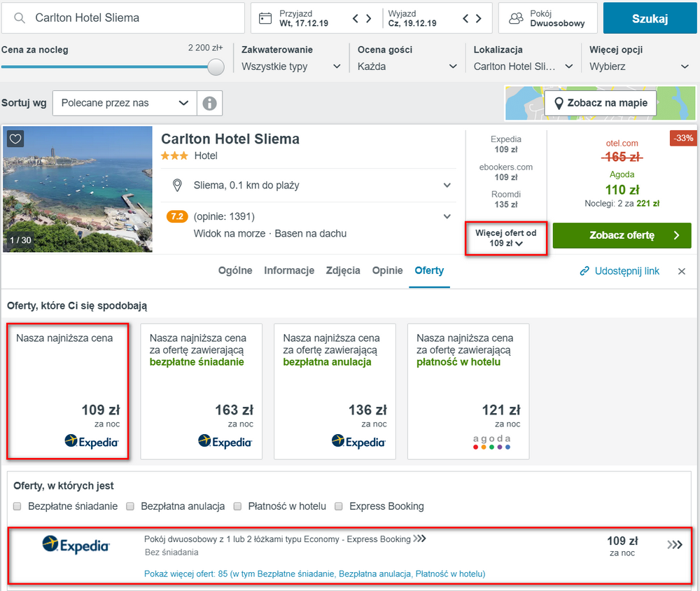
Task: Click the search magnifier icon
Action: pyautogui.click(x=19, y=18)
